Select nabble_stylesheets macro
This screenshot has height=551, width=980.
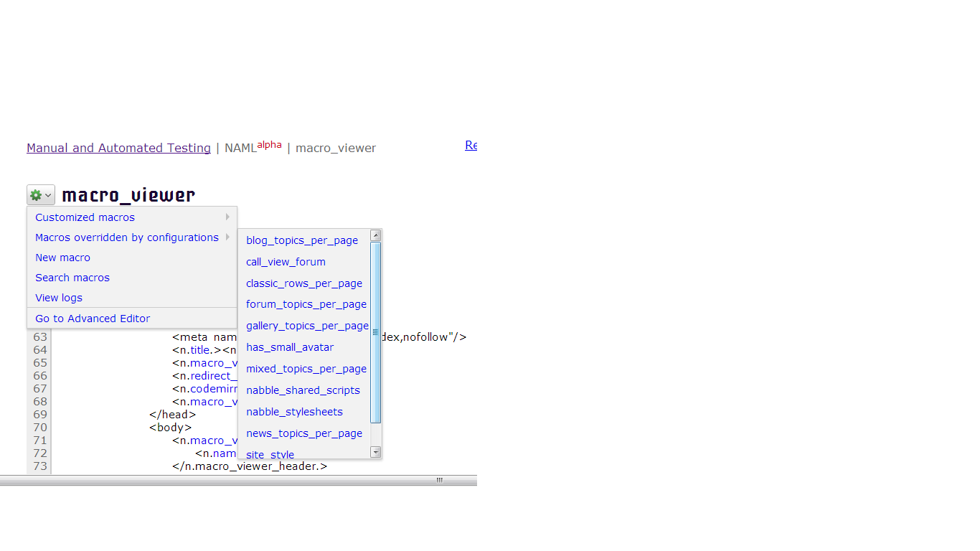[294, 412]
